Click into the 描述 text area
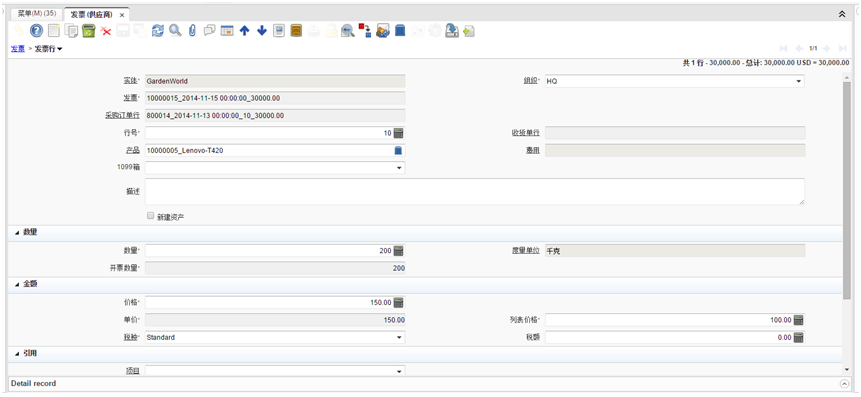861x397 pixels. click(475, 192)
